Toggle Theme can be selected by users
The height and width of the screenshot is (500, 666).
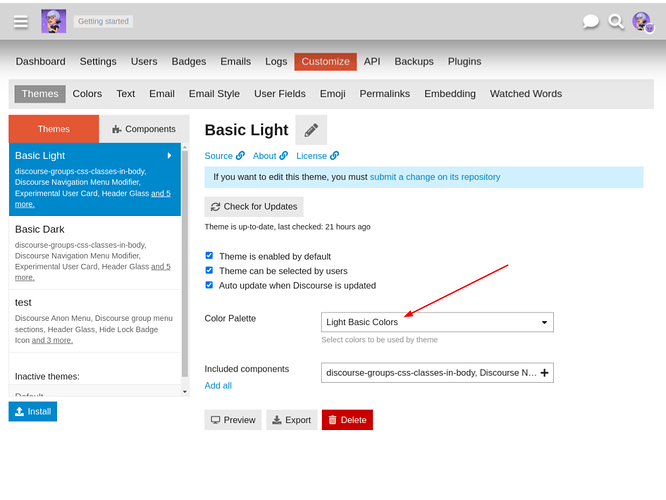209,270
